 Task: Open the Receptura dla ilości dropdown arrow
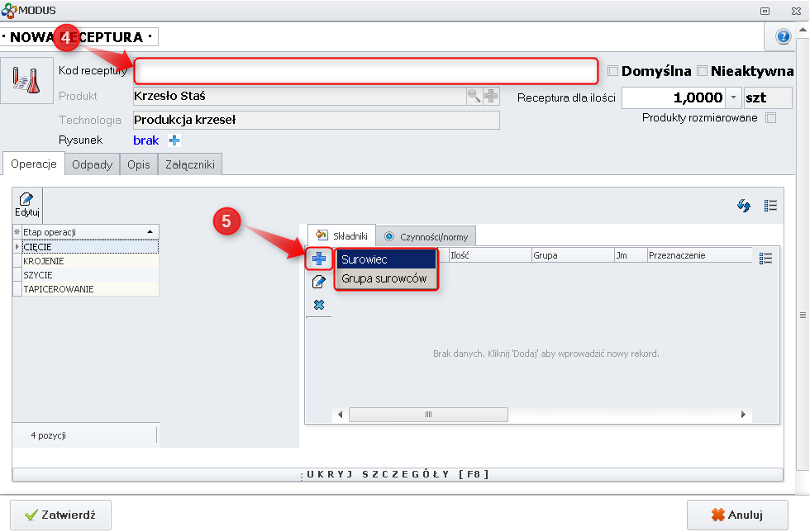733,97
